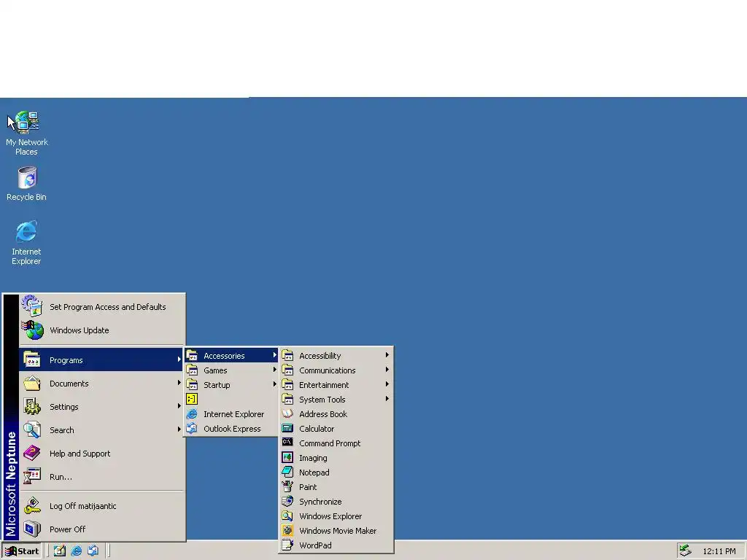Click the Communications folder icon
The width and height of the screenshot is (747, 560).
[x=287, y=370]
